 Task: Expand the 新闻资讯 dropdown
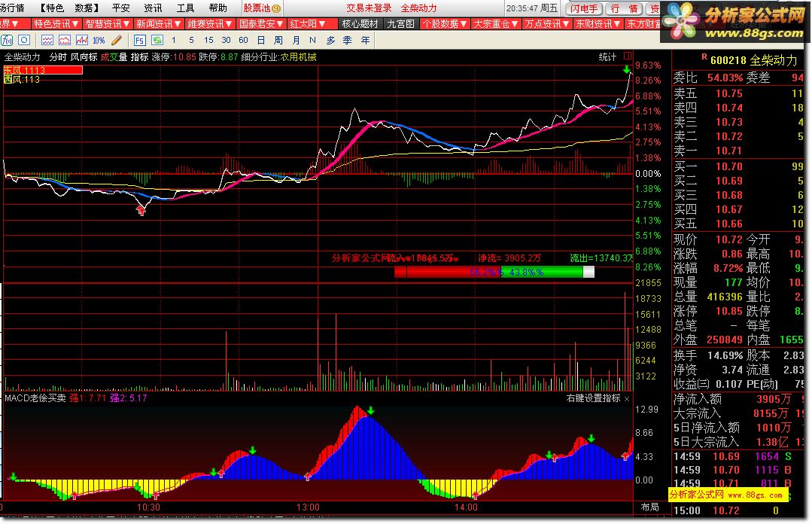click(x=159, y=24)
